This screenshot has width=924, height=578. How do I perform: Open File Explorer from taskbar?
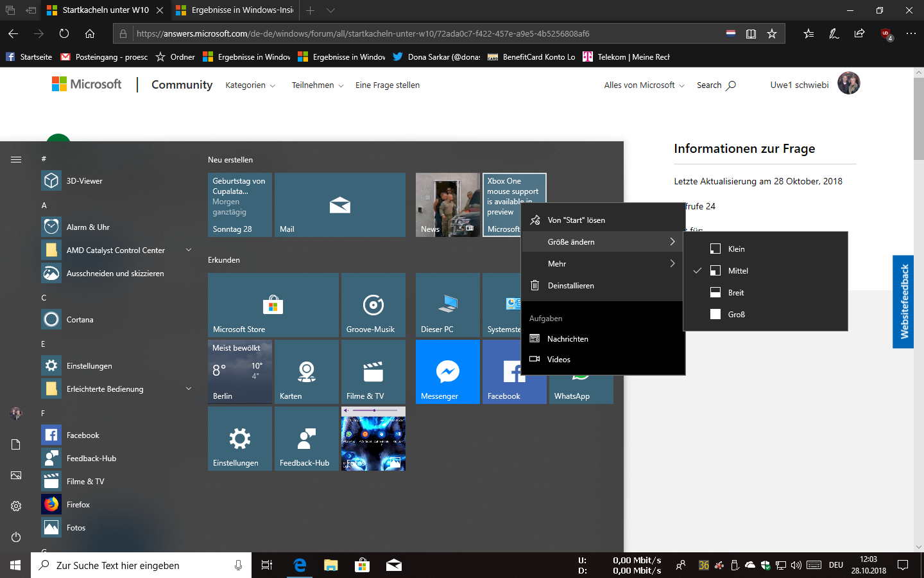coord(330,565)
